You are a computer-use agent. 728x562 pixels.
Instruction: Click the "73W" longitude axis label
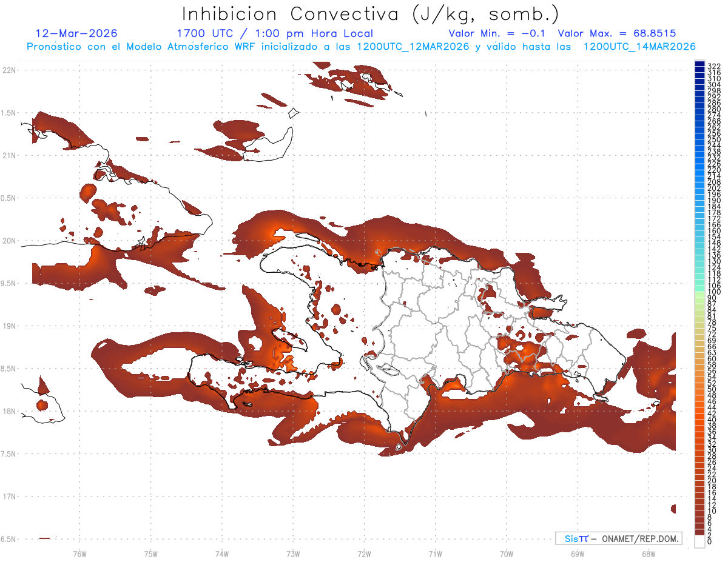click(293, 553)
